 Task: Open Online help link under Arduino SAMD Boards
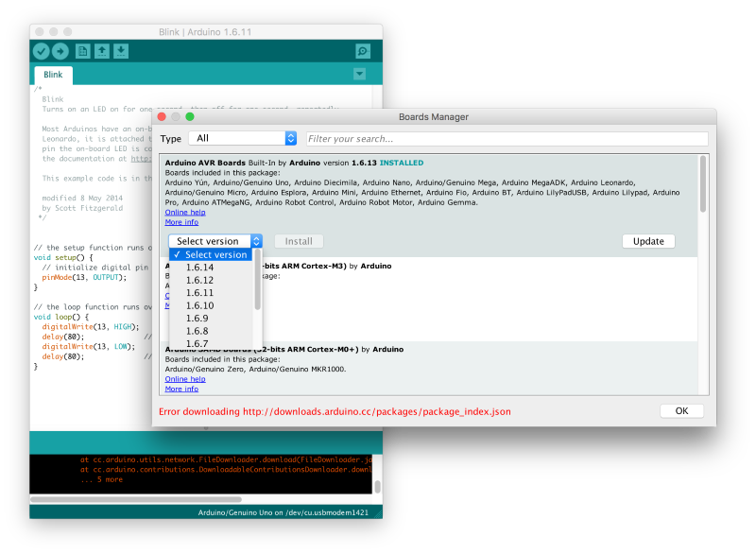click(x=185, y=379)
